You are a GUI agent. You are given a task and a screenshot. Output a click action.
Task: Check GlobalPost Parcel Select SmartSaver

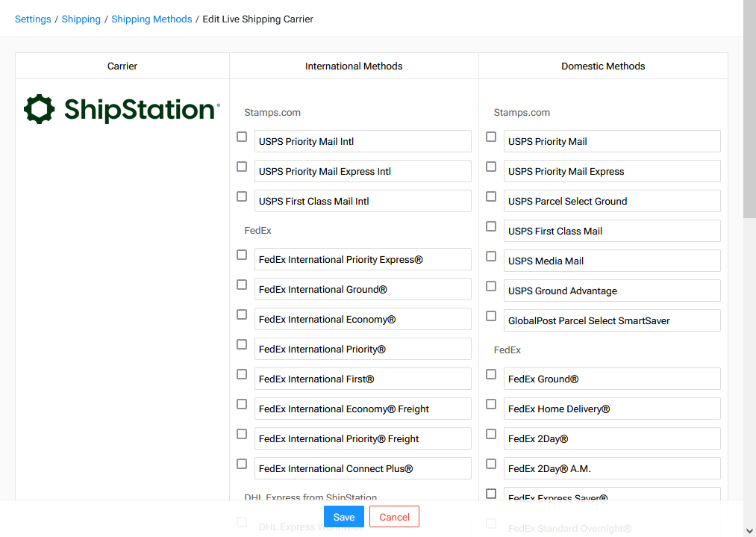pyautogui.click(x=491, y=316)
